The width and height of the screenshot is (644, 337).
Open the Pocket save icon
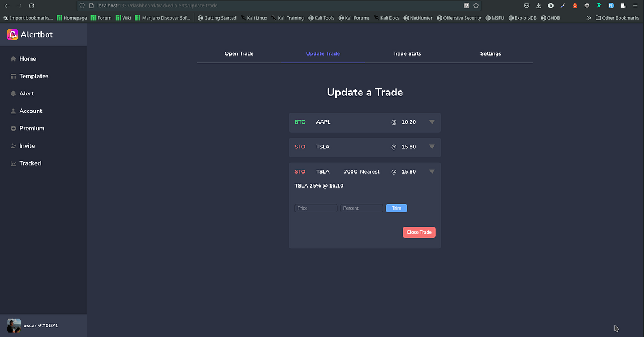point(527,6)
